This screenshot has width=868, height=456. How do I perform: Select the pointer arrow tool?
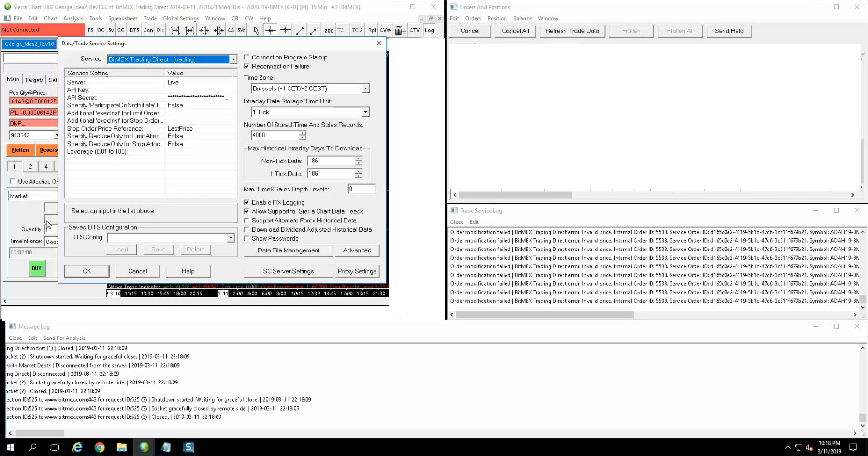tap(256, 30)
